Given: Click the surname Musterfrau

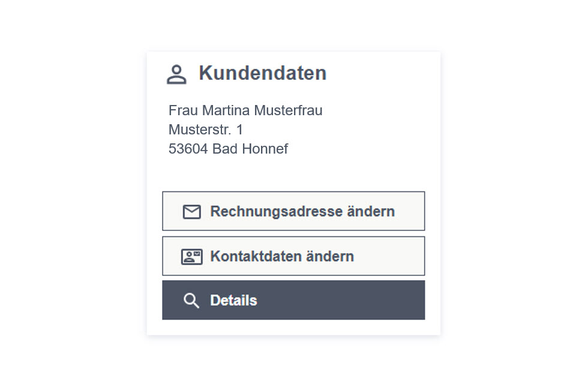Looking at the screenshot, I should 288,110.
